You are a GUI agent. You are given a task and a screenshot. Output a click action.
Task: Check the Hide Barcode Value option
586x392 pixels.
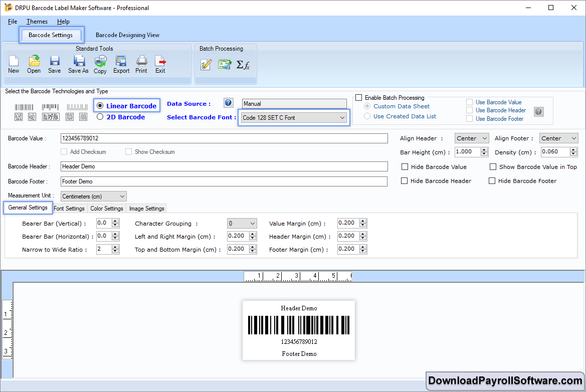pyautogui.click(x=405, y=167)
